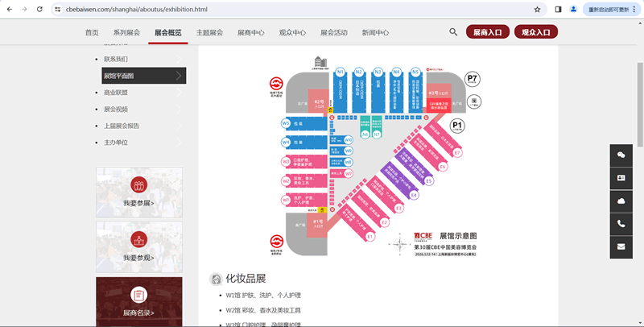
Task: Click the 观众入口 button
Action: click(535, 33)
